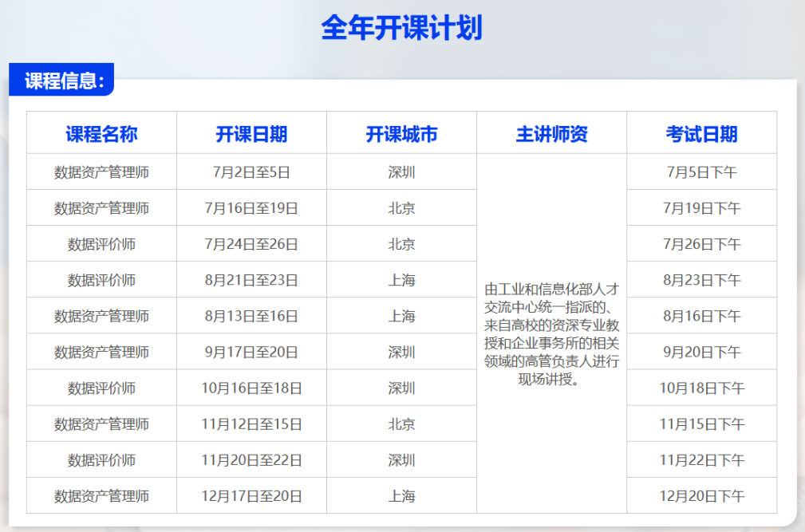Click the 10月18日下午 exam date cell
805x532 pixels.
701,388
